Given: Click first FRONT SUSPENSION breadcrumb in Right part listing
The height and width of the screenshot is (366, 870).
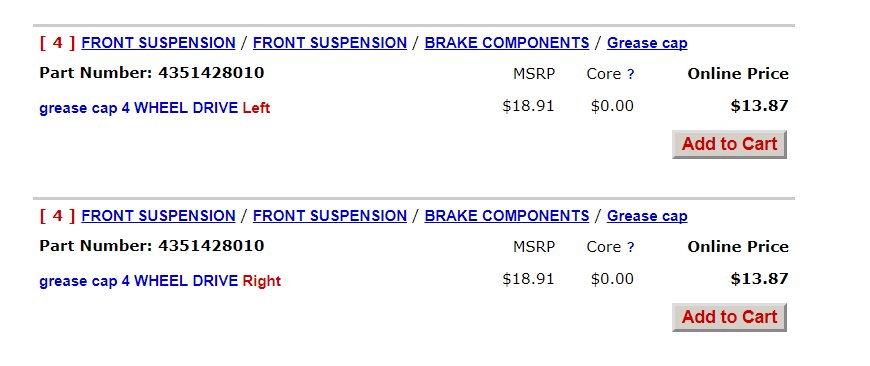Looking at the screenshot, I should (x=158, y=216).
